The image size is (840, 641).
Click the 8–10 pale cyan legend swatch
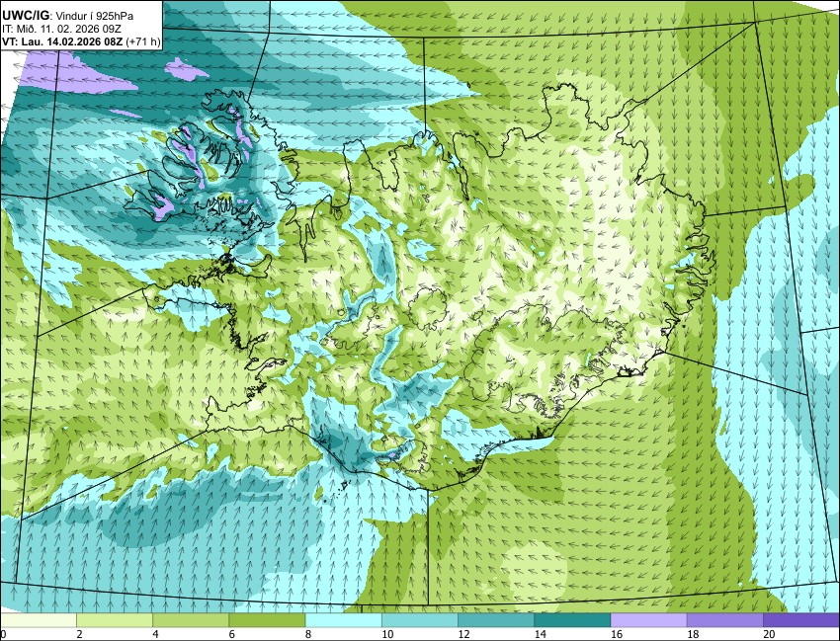tap(343, 620)
